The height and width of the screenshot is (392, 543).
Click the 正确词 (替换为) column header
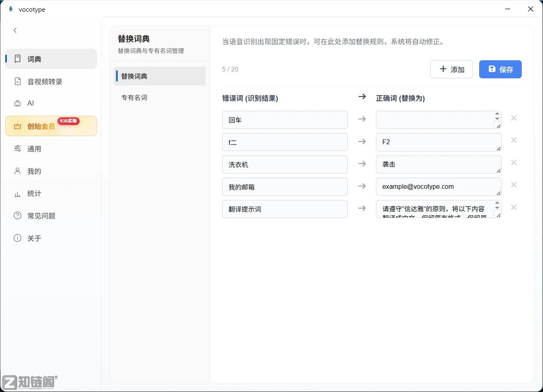(400, 98)
